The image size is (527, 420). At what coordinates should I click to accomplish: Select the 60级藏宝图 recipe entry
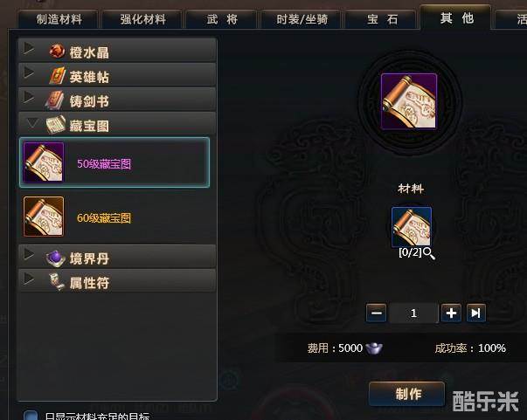[x=114, y=217]
